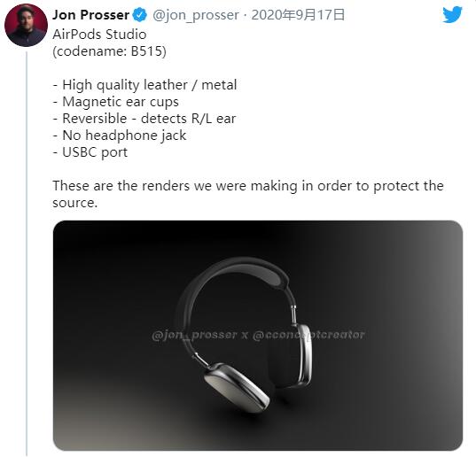Click the AirPods Studio title text
The image size is (476, 457).
coord(99,35)
